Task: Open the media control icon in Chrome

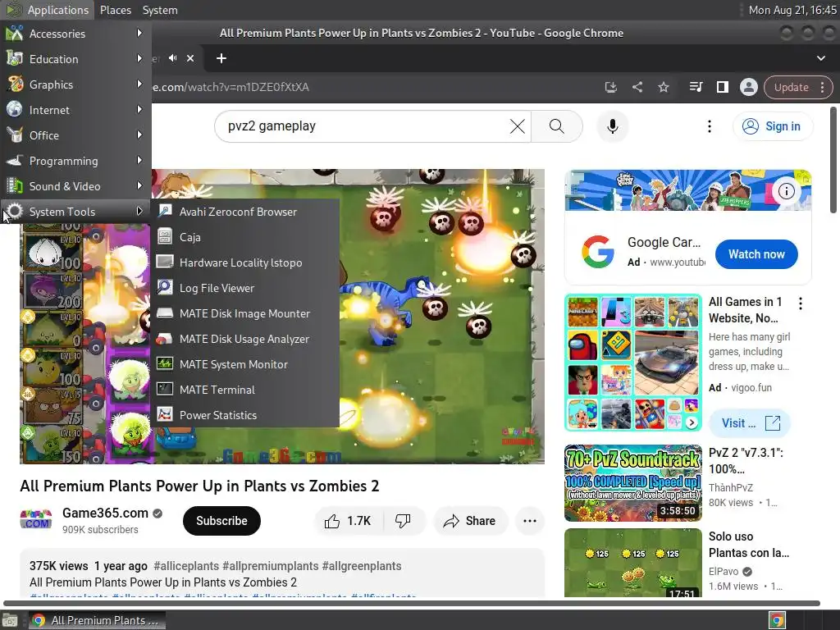Action: 696,87
